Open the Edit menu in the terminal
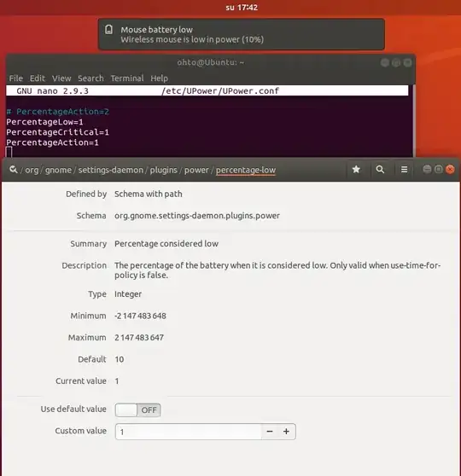Viewport: 461px width, 476px height. (38, 78)
